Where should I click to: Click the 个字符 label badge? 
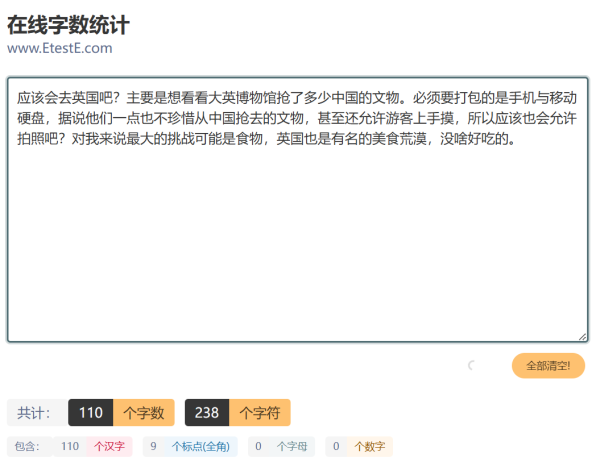point(260,412)
